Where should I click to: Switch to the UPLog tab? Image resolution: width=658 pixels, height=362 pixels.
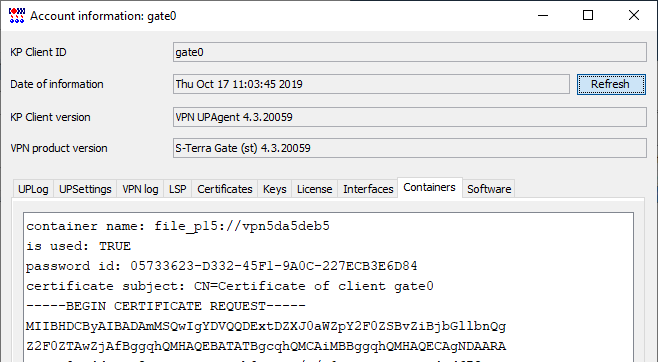pyautogui.click(x=33, y=189)
